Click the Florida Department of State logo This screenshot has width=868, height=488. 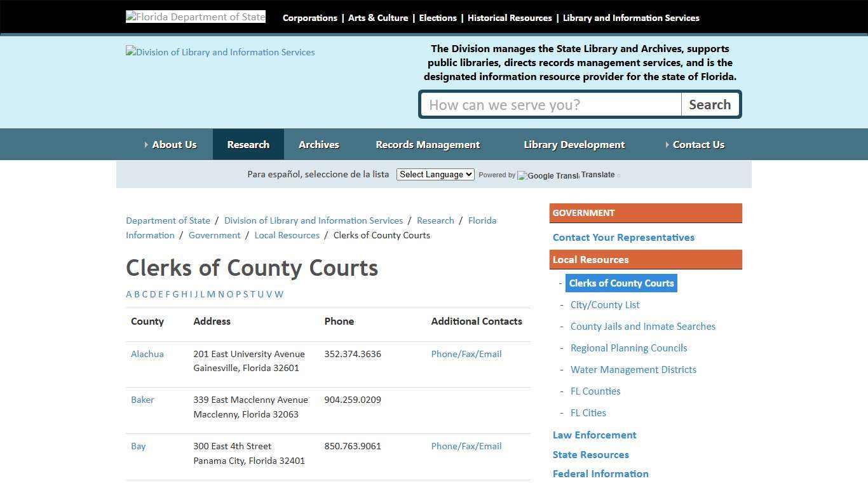click(x=195, y=17)
